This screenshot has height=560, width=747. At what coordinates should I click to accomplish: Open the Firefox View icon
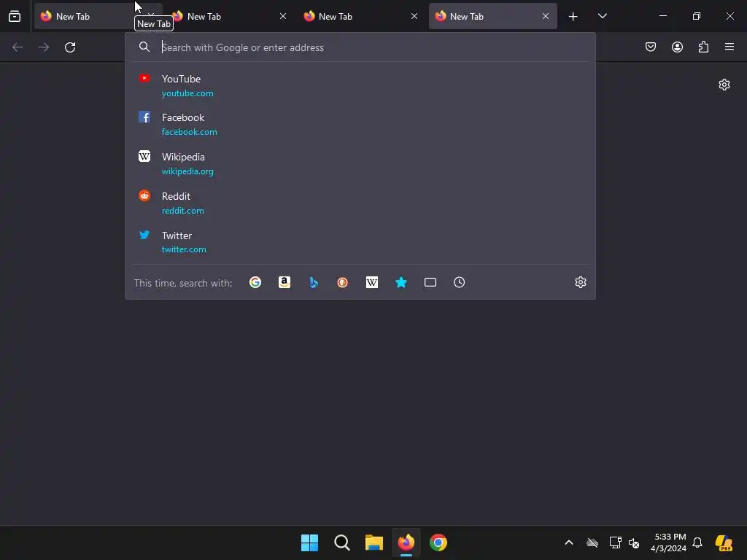(15, 16)
